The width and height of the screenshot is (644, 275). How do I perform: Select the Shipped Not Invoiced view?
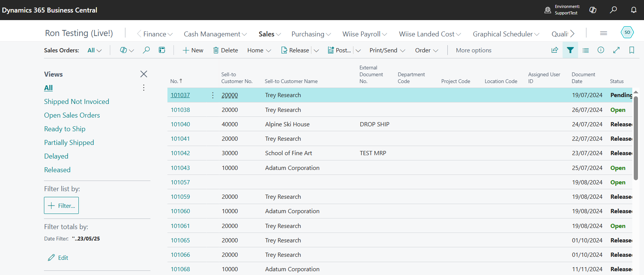point(77,102)
